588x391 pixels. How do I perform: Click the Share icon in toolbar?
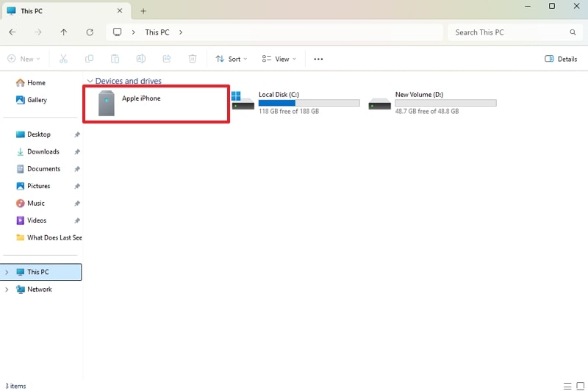(x=167, y=59)
